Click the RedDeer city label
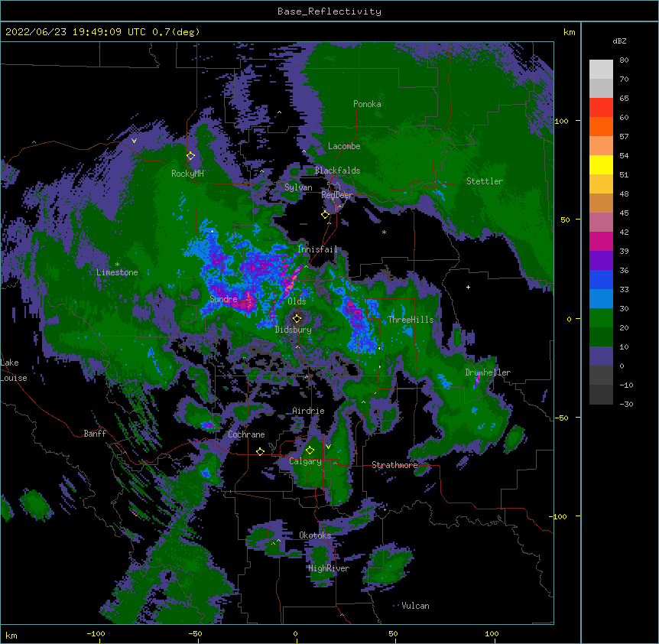 (x=337, y=194)
